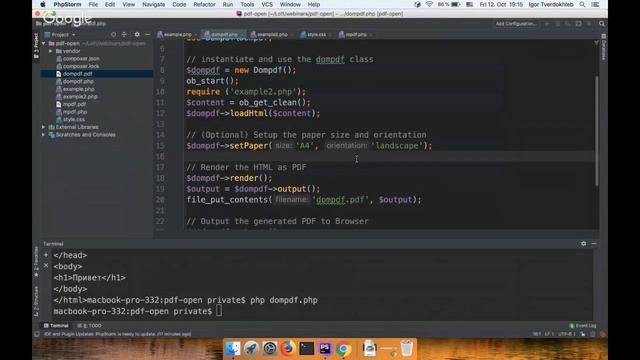The height and width of the screenshot is (360, 640).
Task: Open Firefox from the Dock
Action: 288,348
